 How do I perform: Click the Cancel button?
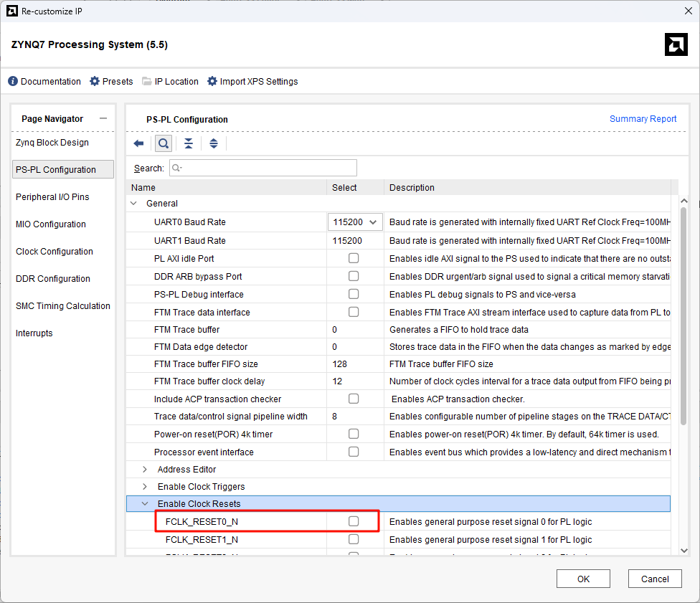click(x=655, y=579)
